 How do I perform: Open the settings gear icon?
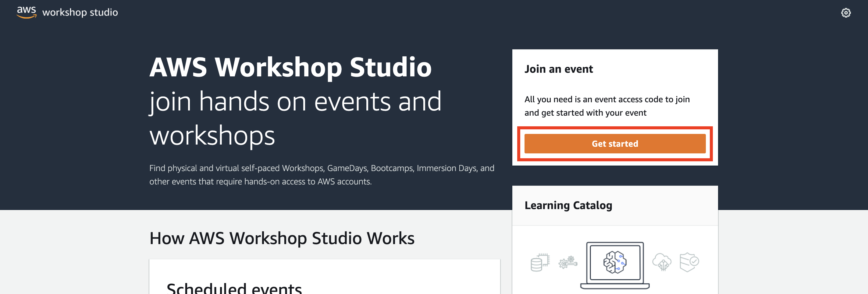pos(846,13)
